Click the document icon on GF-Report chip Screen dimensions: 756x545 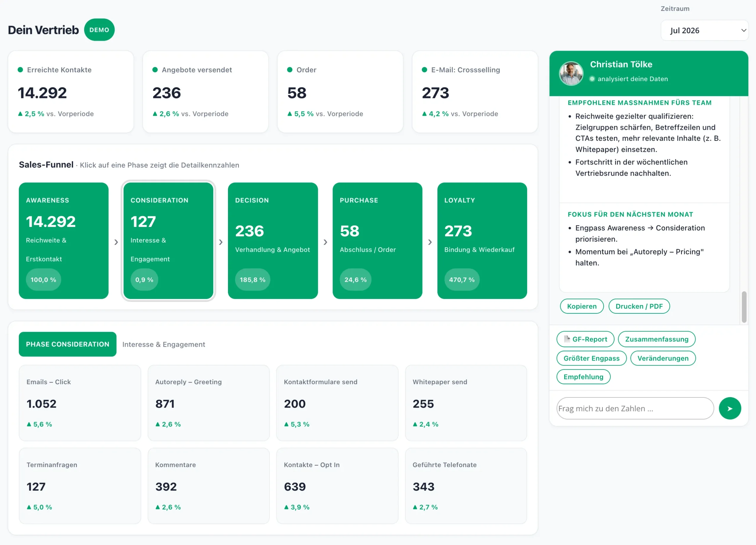tap(567, 339)
